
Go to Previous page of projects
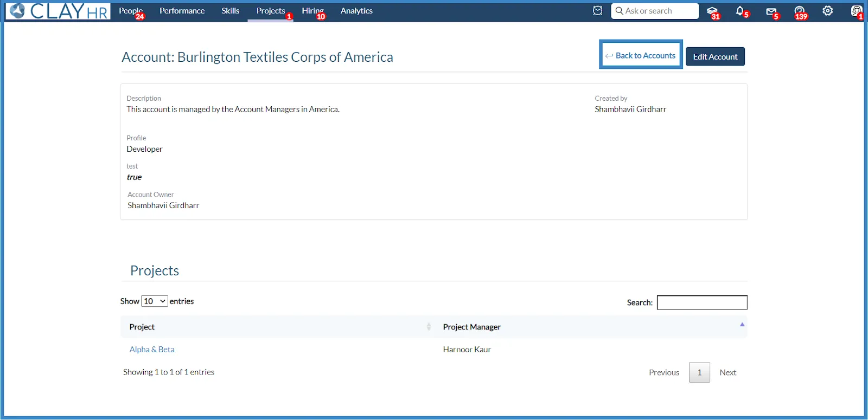tap(664, 372)
